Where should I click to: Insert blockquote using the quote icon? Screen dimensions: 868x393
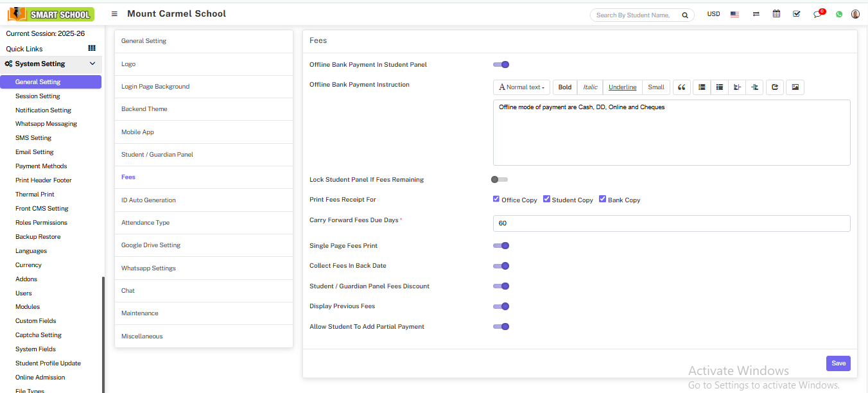(x=682, y=87)
